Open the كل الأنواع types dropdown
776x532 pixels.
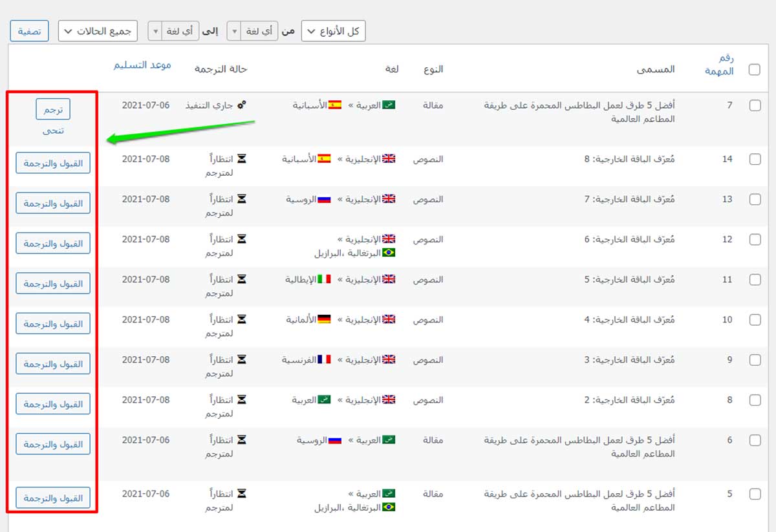click(x=334, y=31)
